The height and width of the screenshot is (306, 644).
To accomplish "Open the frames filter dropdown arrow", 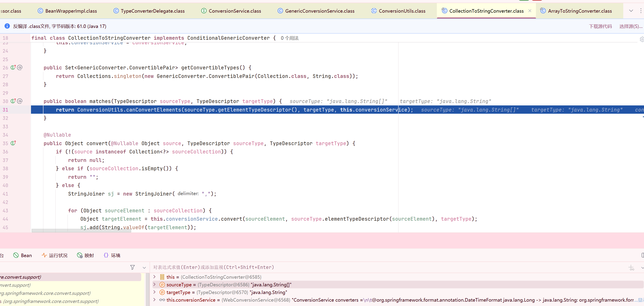I will (144, 268).
